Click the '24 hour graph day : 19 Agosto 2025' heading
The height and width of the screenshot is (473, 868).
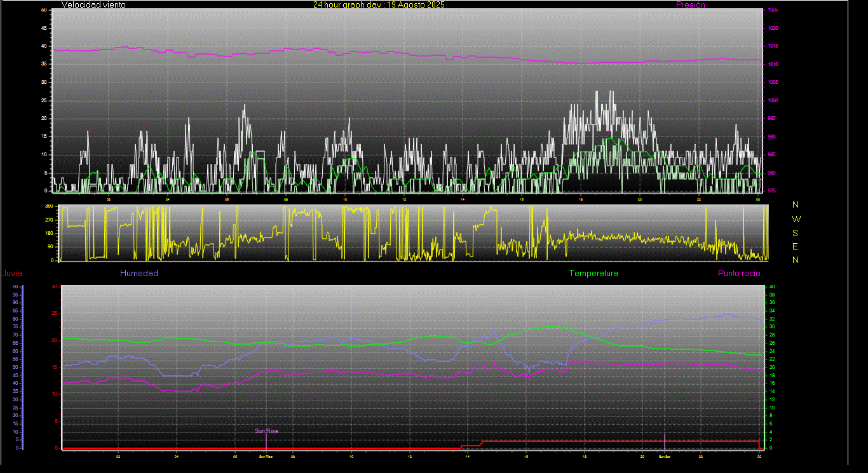(x=379, y=4)
